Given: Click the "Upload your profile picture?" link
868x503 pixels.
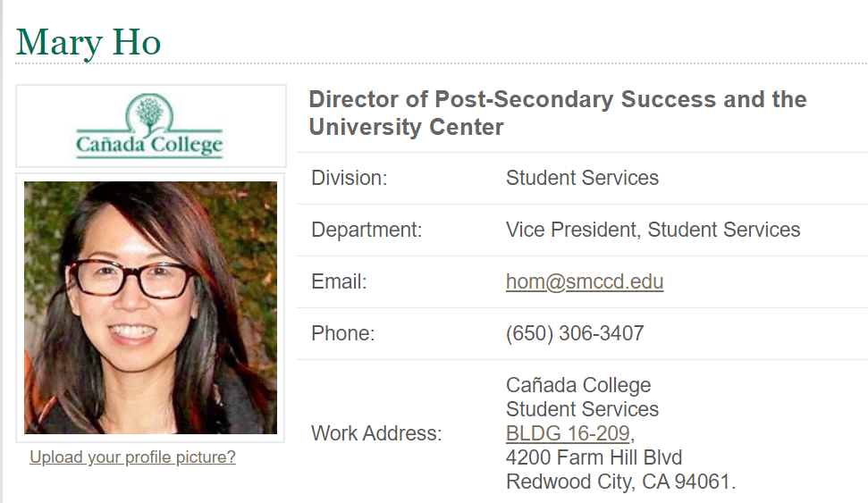Looking at the screenshot, I should [x=132, y=457].
